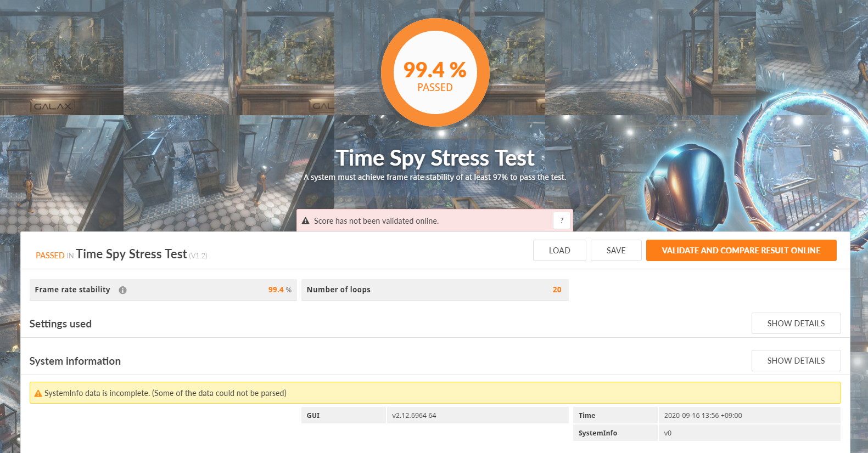Click the 97% stability requirement subtitle
This screenshot has width=868, height=453.
pos(435,177)
